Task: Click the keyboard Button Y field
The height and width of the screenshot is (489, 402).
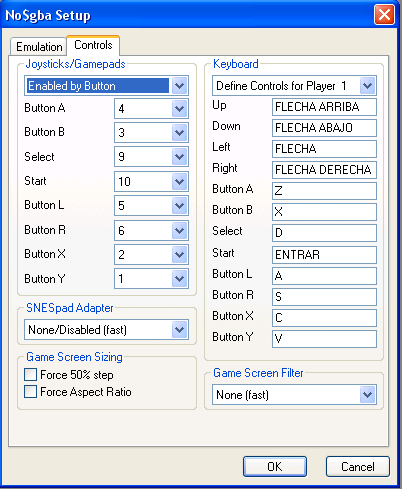Action: coord(324,339)
